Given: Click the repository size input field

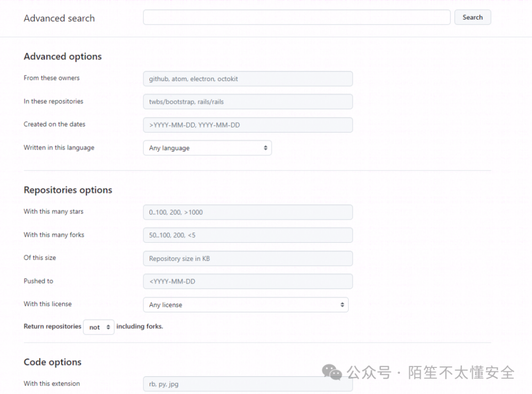Looking at the screenshot, I should click(x=247, y=258).
